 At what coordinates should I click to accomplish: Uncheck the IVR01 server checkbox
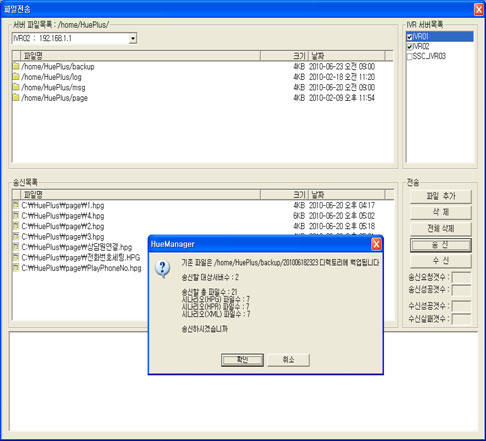[x=409, y=37]
